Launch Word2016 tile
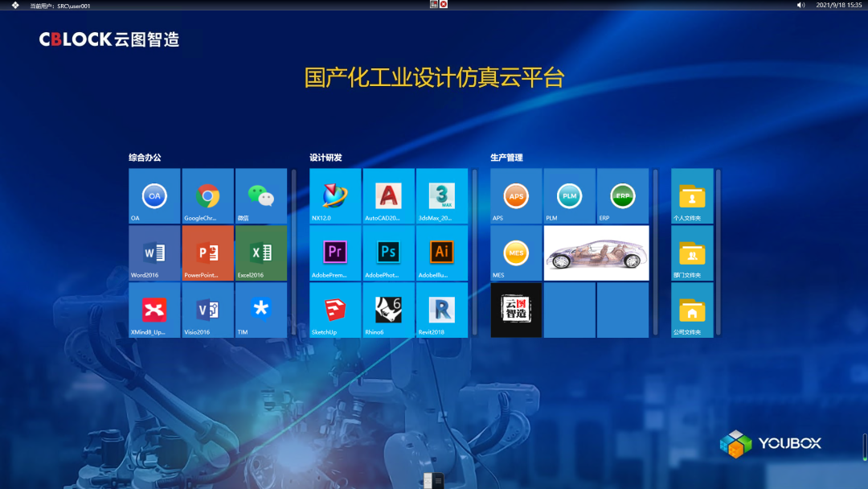Viewport: 868px width, 489px height. [x=154, y=253]
